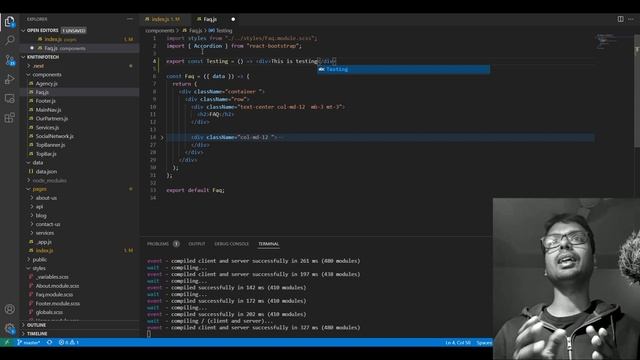Open index.js in the pages folder
Image resolution: width=640 pixels, height=360 pixels.
[44, 250]
